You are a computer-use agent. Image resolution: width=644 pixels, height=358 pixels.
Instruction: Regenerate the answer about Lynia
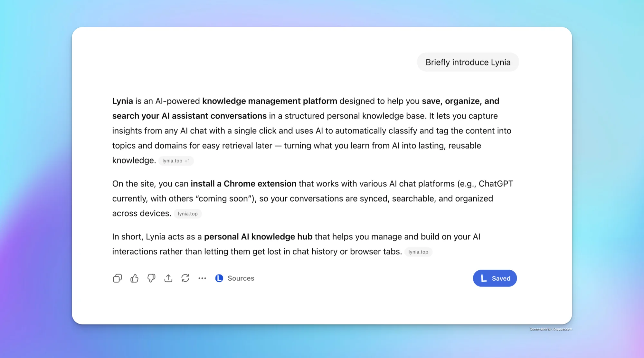click(x=185, y=278)
